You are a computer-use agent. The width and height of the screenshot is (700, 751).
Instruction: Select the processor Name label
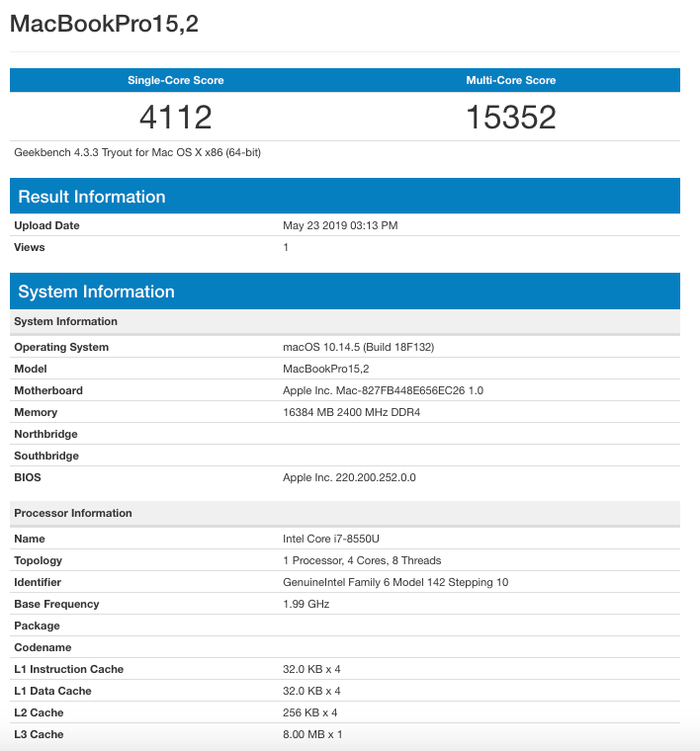point(30,539)
